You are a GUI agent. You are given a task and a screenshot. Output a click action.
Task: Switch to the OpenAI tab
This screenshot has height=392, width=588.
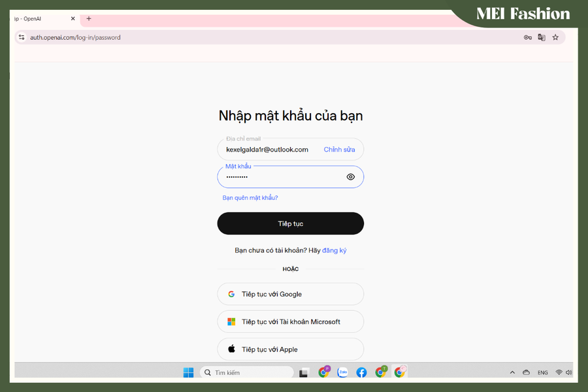[45, 19]
